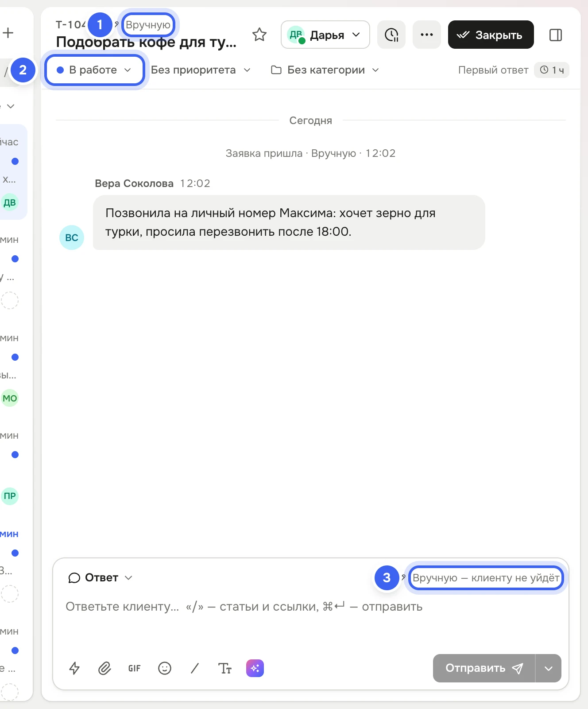Open the GIF picker

click(135, 668)
